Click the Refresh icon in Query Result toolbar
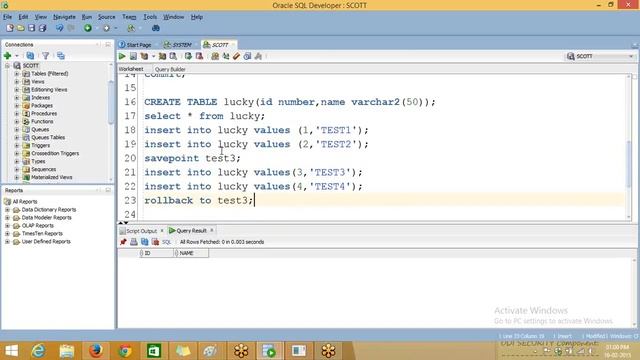This screenshot has height=360, width=640. pos(144,242)
